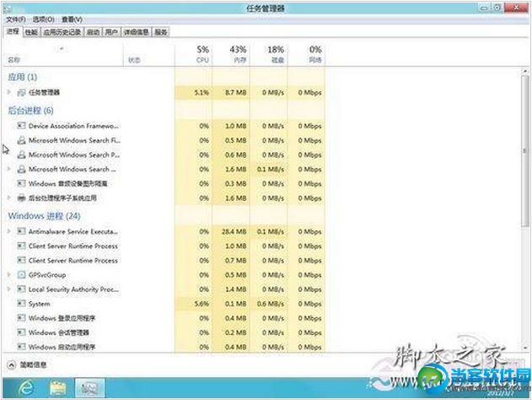Switch to the 进程 tab
Viewport: 532px width, 400px height.
pyautogui.click(x=13, y=31)
